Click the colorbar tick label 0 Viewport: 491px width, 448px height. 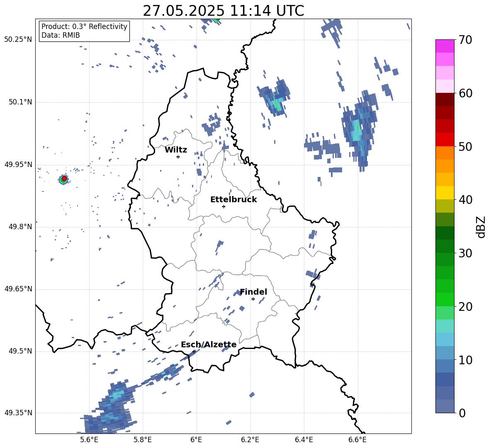tap(462, 413)
